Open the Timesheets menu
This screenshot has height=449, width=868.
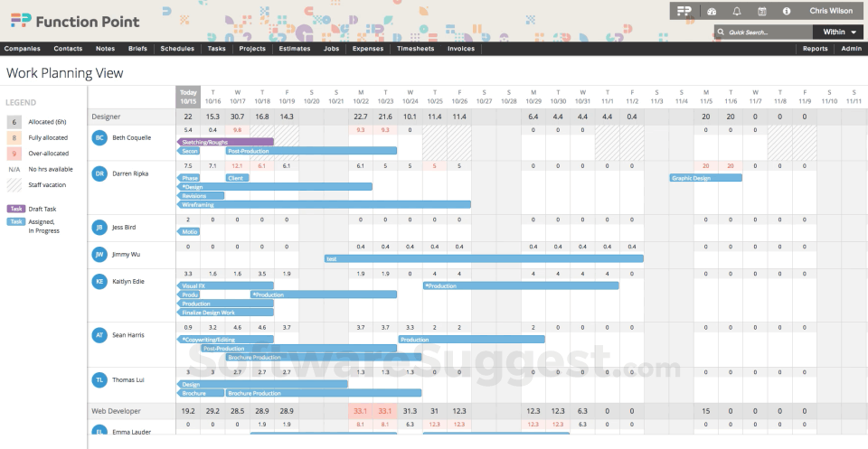(x=415, y=49)
